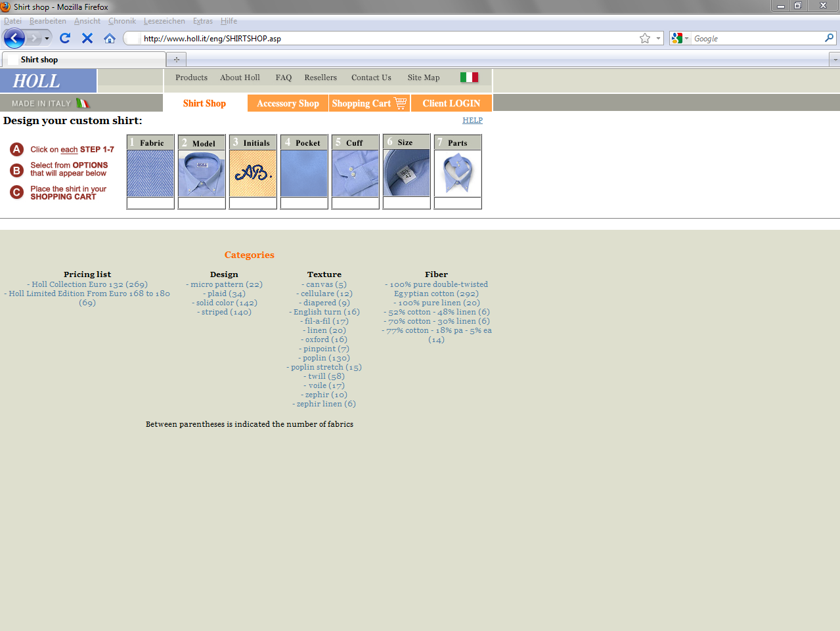Open the About Holl page

click(240, 77)
